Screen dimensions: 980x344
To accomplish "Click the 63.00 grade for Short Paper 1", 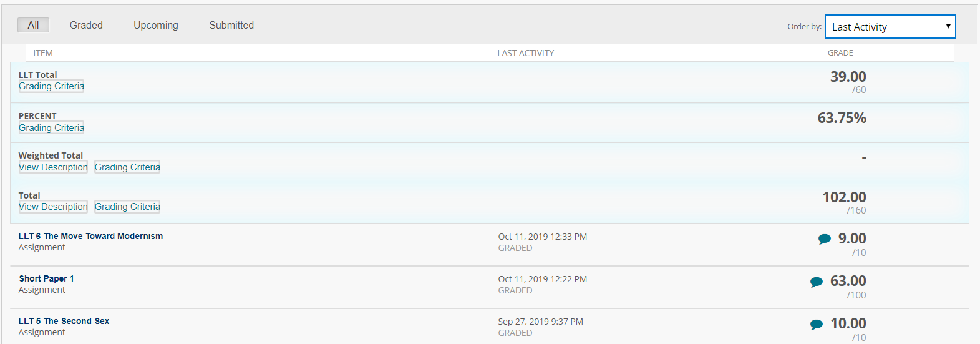I will tap(848, 281).
